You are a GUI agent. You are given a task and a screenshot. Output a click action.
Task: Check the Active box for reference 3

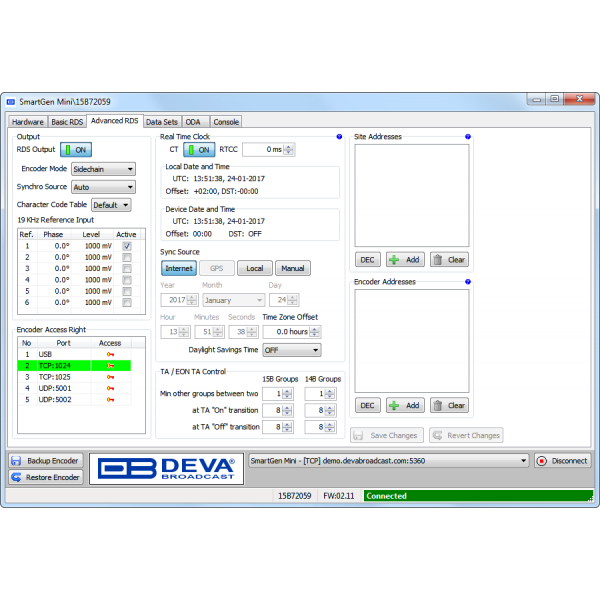pos(127,269)
